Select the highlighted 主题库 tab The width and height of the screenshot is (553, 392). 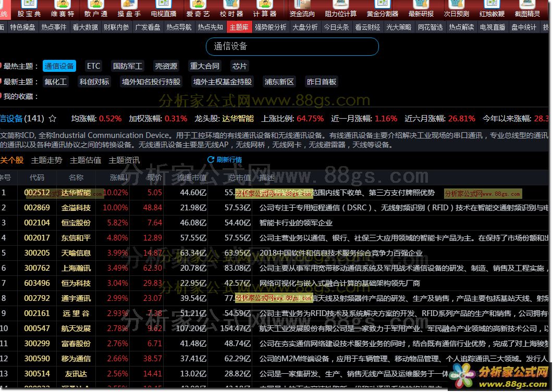(x=239, y=27)
